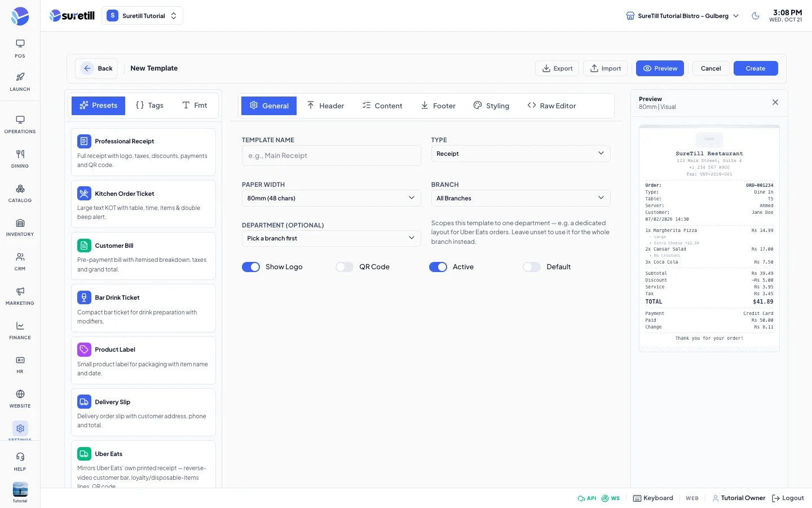
Task: Disable the Active toggle
Action: [438, 267]
